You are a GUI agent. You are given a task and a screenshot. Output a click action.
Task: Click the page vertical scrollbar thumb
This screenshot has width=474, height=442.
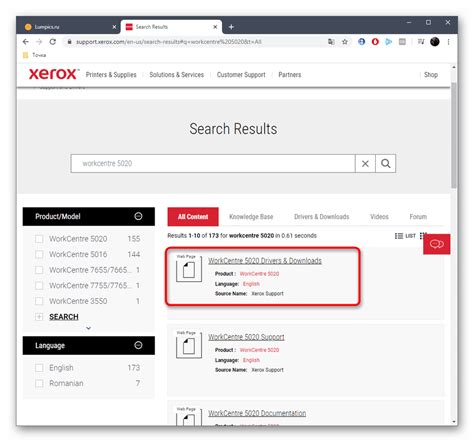(454, 135)
